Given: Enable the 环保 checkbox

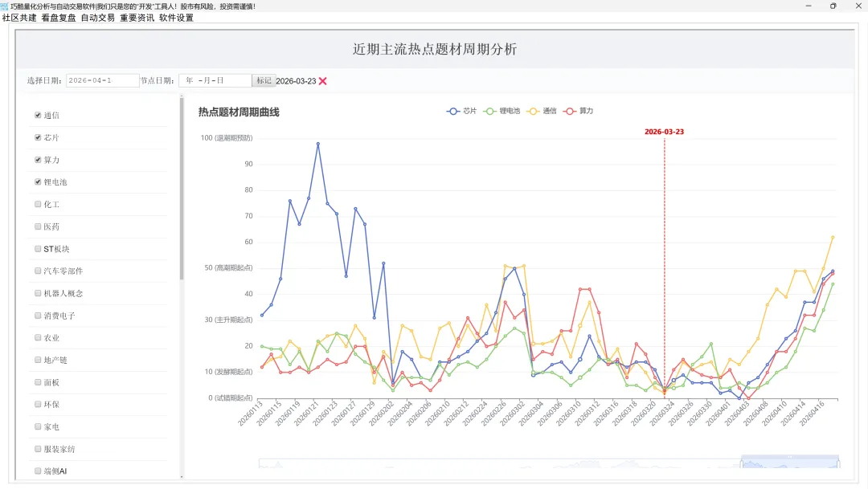Looking at the screenshot, I should coord(38,405).
